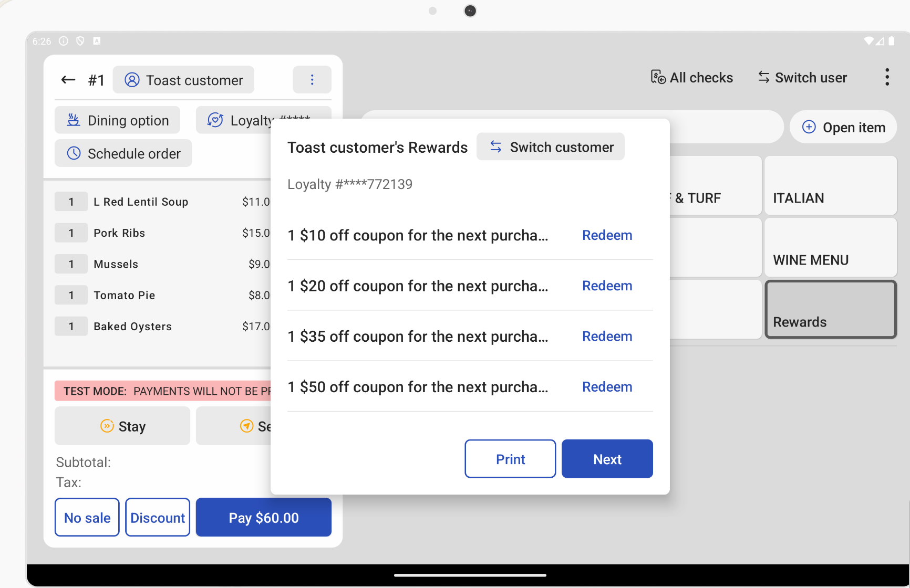Click the Toast customer profile button
Viewport: 910px width, 588px height.
(x=184, y=80)
